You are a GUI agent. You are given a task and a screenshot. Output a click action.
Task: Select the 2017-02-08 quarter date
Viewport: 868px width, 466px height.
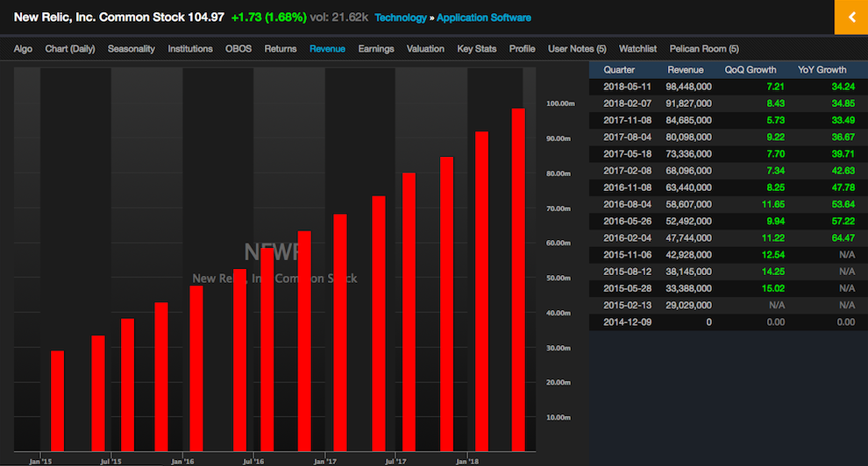627,171
